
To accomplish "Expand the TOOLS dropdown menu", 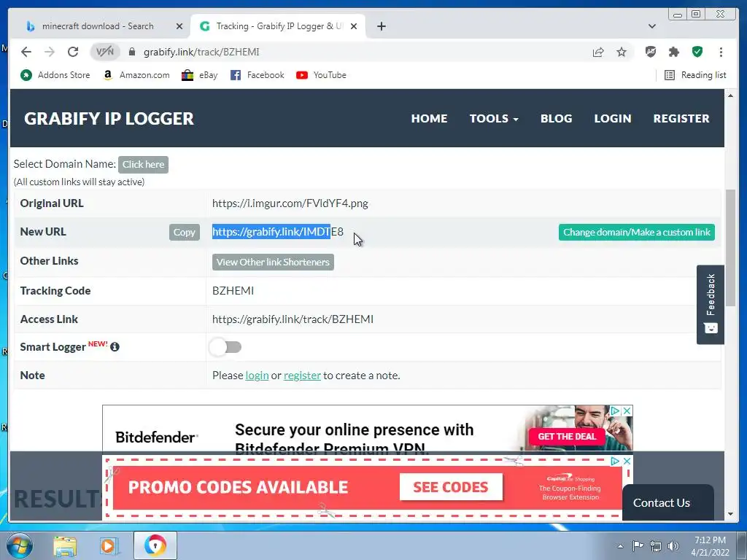I will point(494,119).
